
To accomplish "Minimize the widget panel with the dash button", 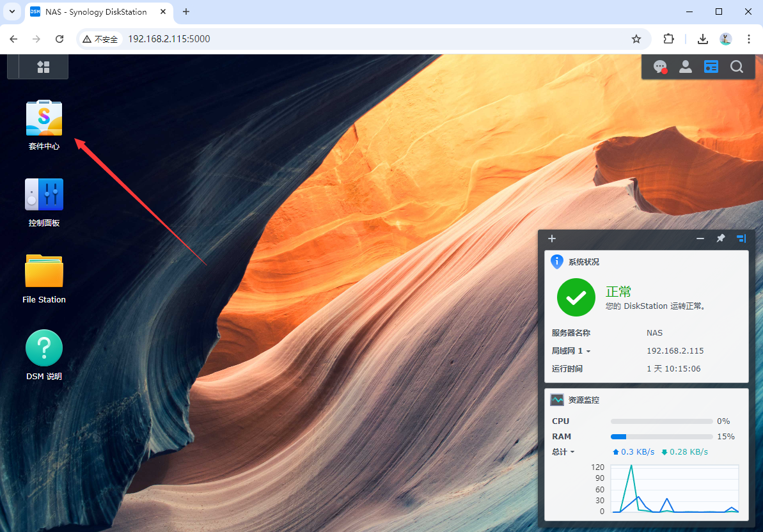I will pyautogui.click(x=700, y=239).
